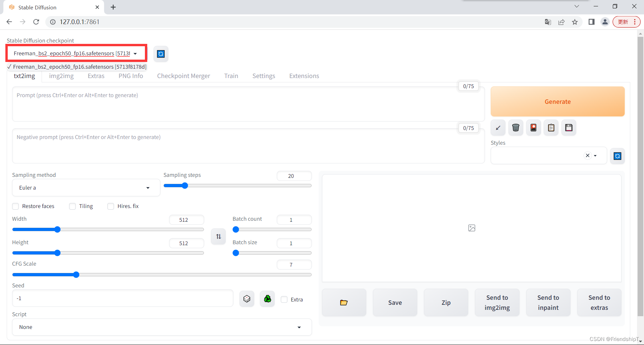Adjust the Batch count slider
The image size is (644, 345).
coord(272,229)
